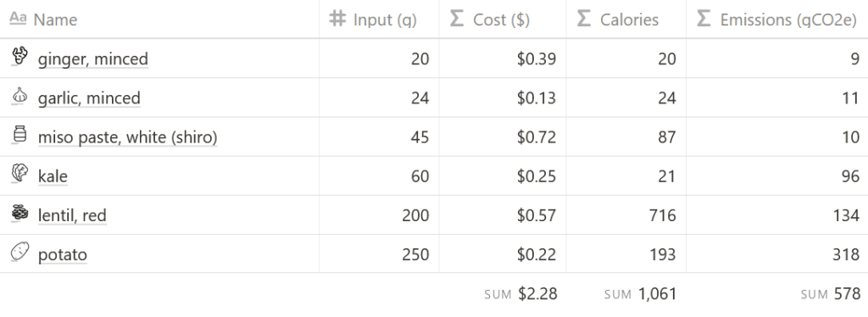Click the kale leaf icon
The image size is (868, 317).
pyautogui.click(x=19, y=173)
